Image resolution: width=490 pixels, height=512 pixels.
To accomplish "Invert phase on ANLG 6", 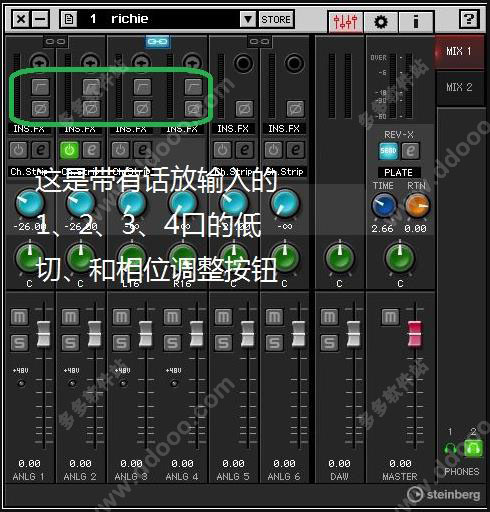I will tap(295, 109).
